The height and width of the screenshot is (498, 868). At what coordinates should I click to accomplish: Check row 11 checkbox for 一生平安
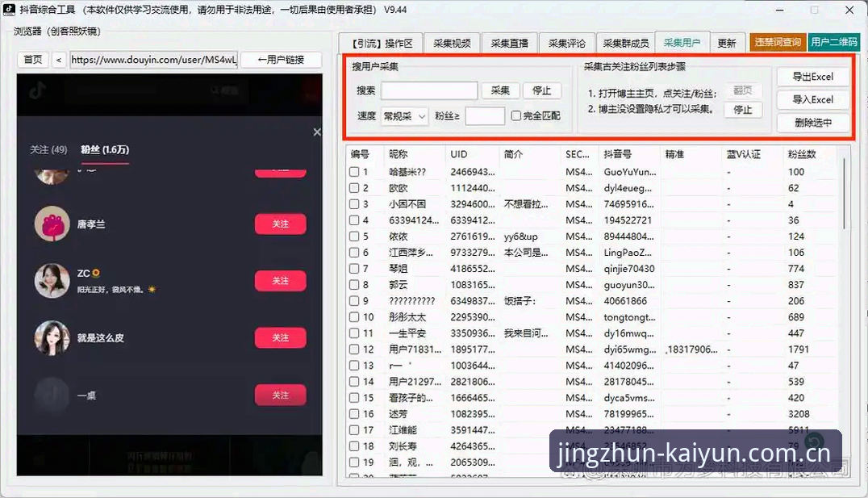point(354,333)
